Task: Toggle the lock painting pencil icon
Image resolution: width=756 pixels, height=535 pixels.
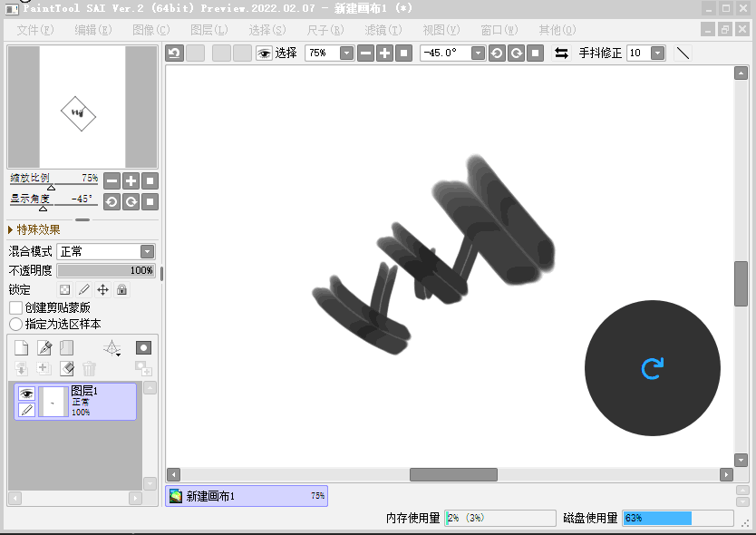Action: pos(84,289)
